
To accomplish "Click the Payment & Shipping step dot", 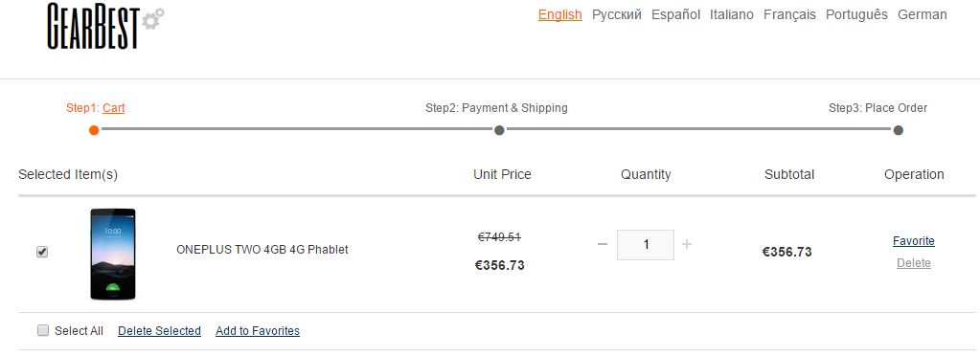I will pos(499,130).
